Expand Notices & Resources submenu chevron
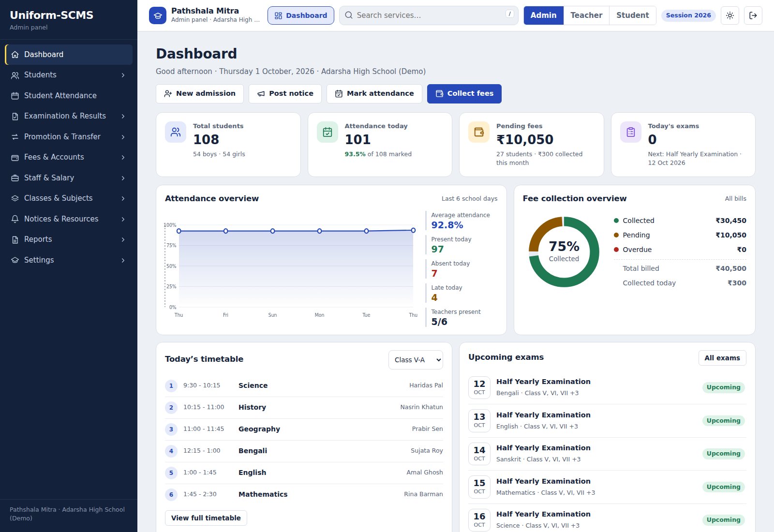This screenshot has width=774, height=532. [x=123, y=219]
